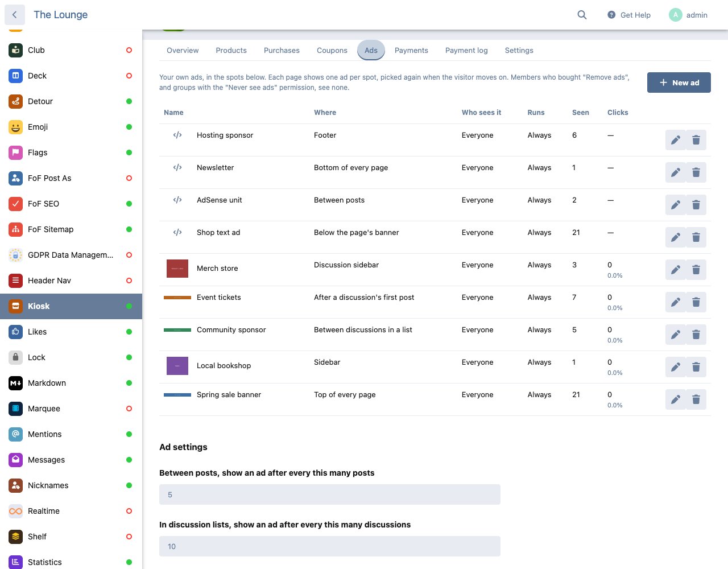Edit the Spring sale banner ad
The image size is (728, 569).
point(676,399)
